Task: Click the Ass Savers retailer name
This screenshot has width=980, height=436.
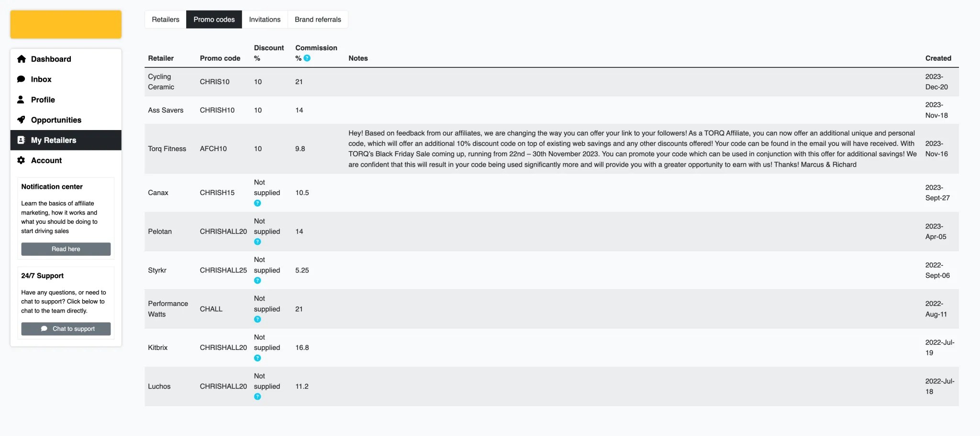Action: pos(166,110)
